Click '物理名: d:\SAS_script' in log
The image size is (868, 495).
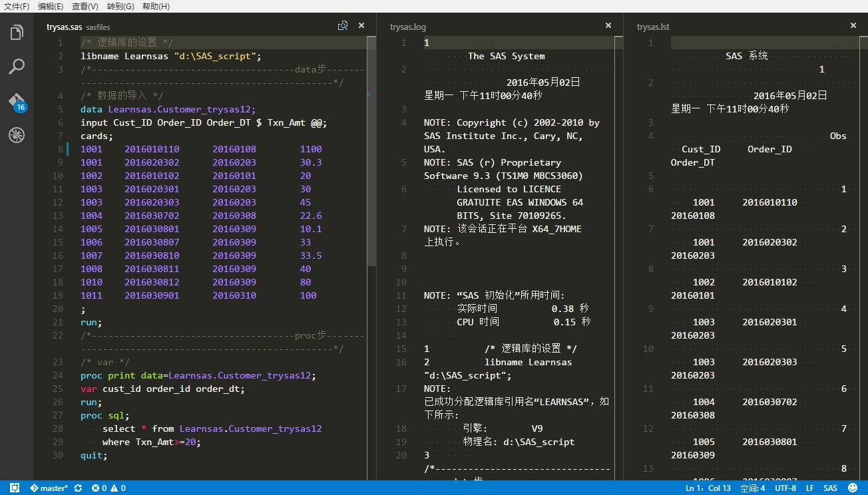tap(519, 442)
